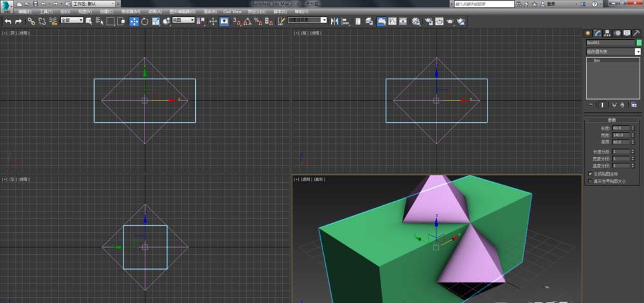
Task: Click the green object color swatch
Action: tap(639, 42)
